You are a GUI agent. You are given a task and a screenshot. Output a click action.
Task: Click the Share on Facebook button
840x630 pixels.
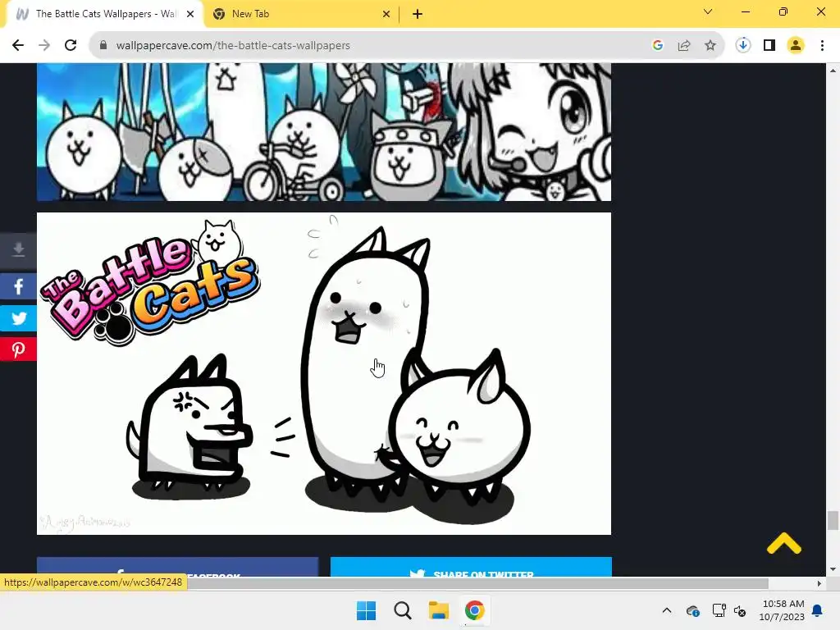pyautogui.click(x=178, y=567)
